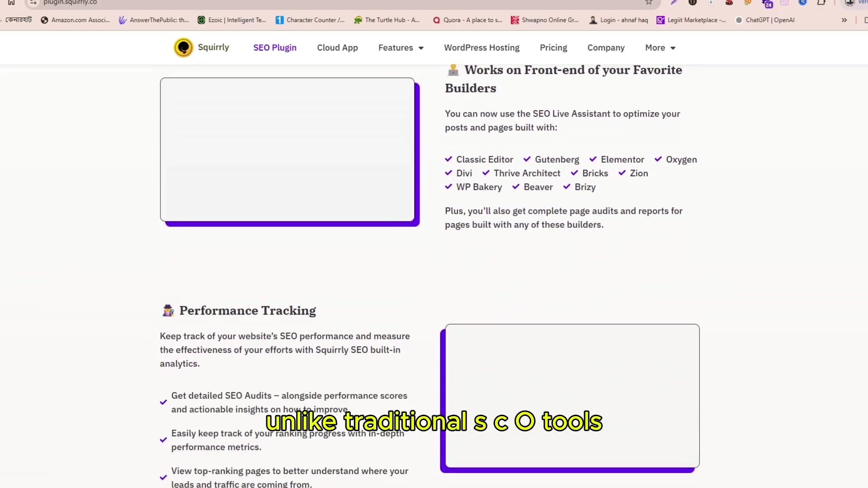Open the ChatGPT | OpenAI bookmark

pyautogui.click(x=765, y=20)
